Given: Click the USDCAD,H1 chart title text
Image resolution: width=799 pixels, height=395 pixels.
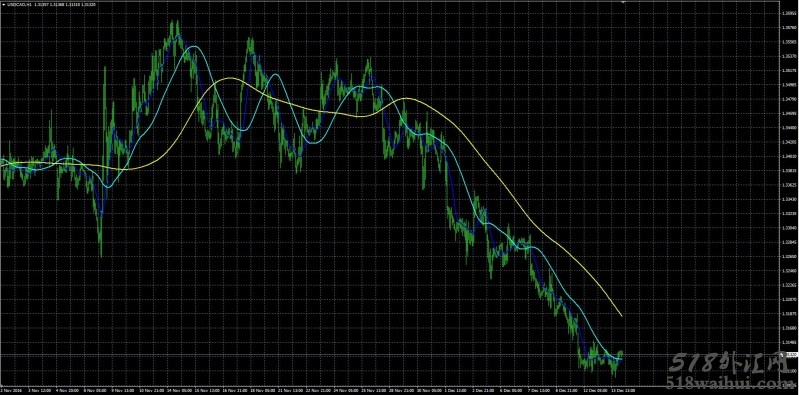Looking at the screenshot, I should pos(19,4).
